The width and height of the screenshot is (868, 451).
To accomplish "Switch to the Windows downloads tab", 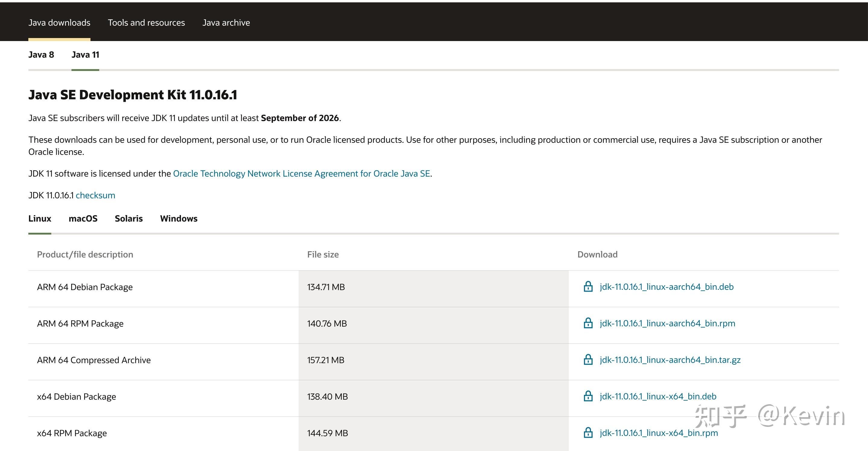I will point(179,219).
